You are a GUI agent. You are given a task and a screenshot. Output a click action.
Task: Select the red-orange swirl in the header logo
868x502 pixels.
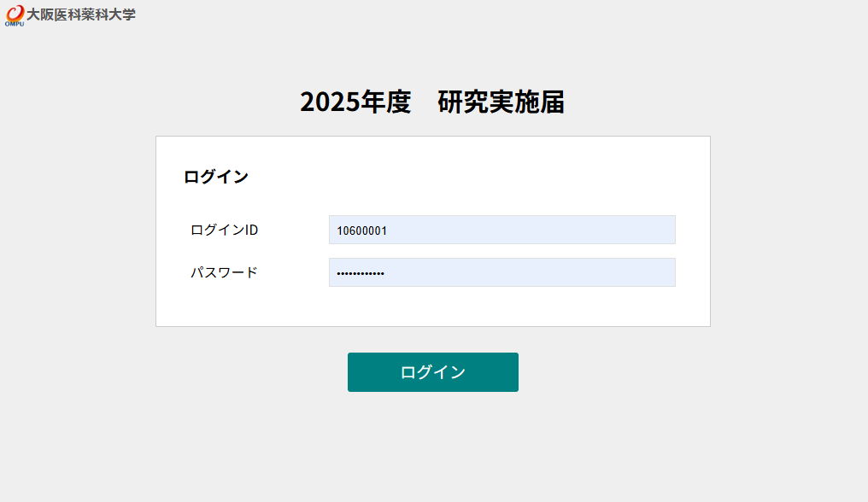[x=16, y=12]
